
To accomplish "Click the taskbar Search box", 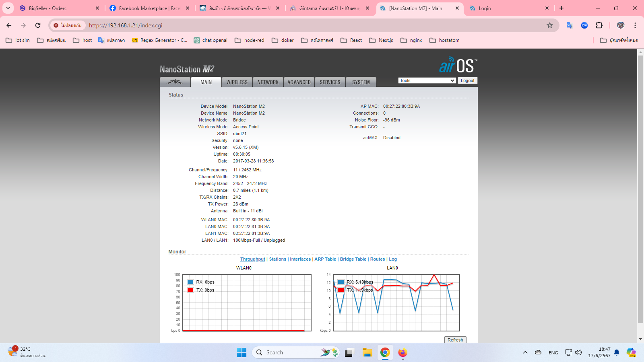I will pos(296,353).
